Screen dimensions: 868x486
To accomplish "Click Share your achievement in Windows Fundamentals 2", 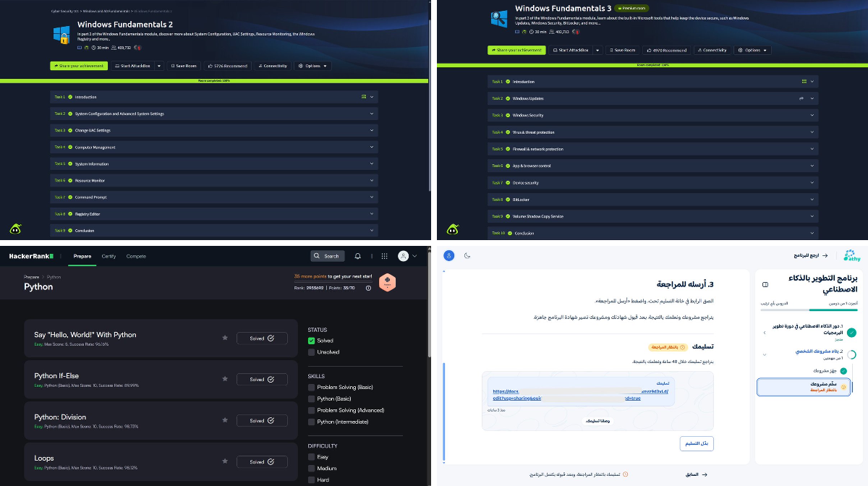I will 79,66.
